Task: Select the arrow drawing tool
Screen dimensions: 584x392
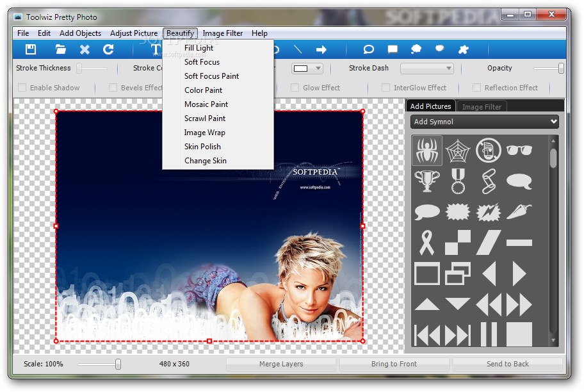Action: pos(321,49)
